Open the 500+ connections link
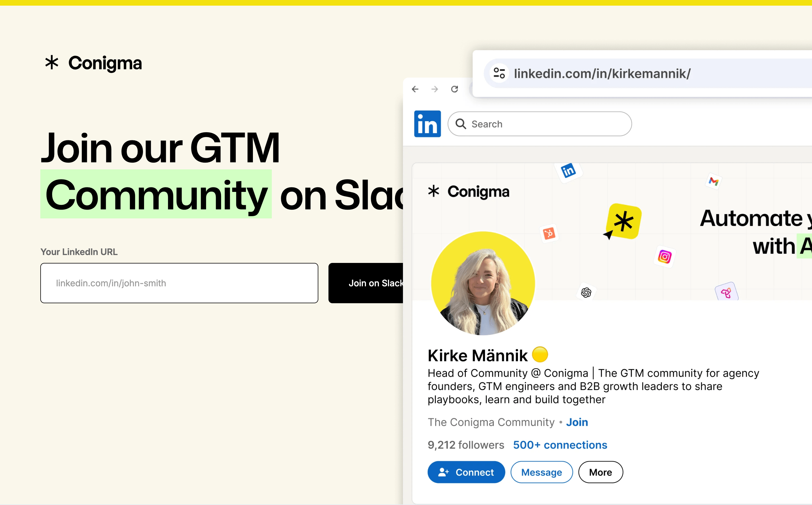The image size is (812, 505). pyautogui.click(x=560, y=445)
